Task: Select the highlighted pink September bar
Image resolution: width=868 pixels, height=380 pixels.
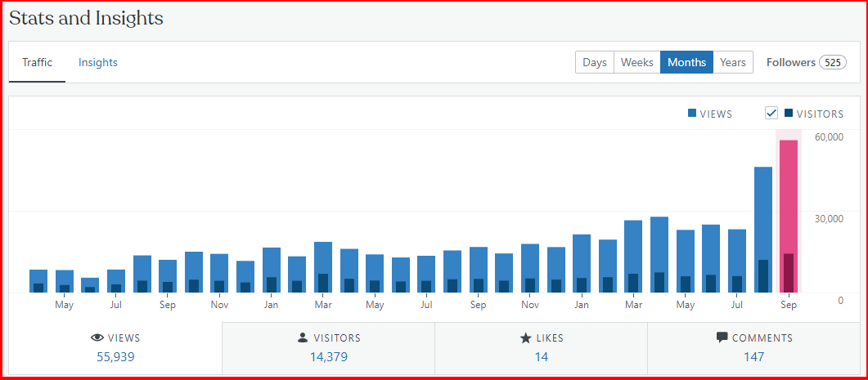Action: click(x=789, y=216)
